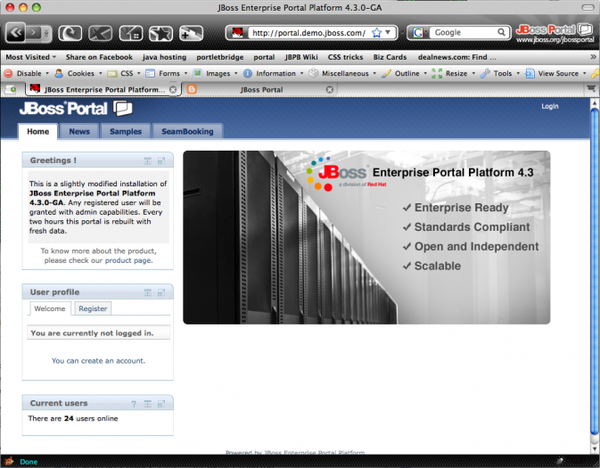Image resolution: width=600 pixels, height=468 pixels.
Task: Open the Cookies developer menu
Action: pyautogui.click(x=78, y=73)
